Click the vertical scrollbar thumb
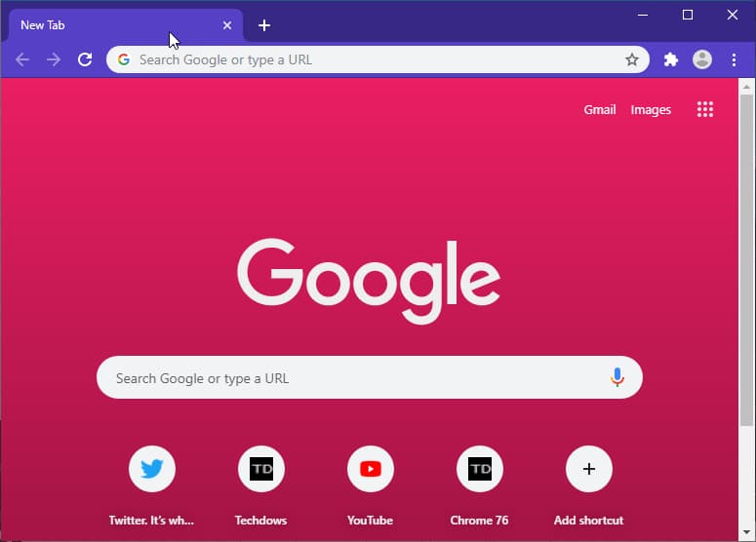Image resolution: width=756 pixels, height=542 pixels. point(746,260)
